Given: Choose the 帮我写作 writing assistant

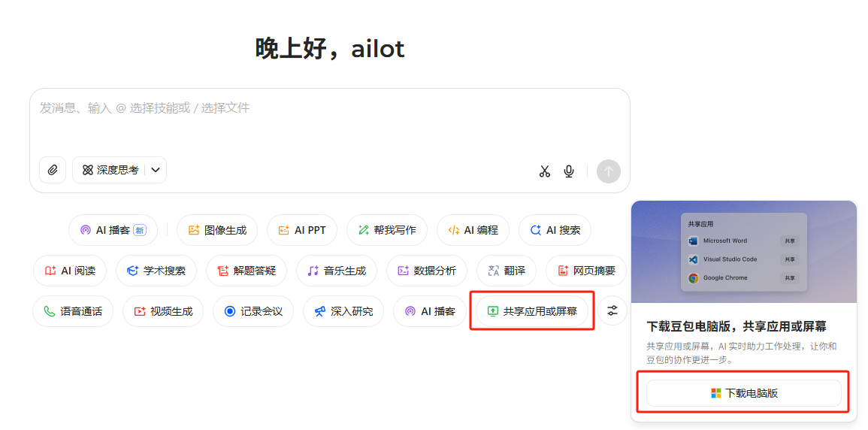Looking at the screenshot, I should [x=386, y=230].
